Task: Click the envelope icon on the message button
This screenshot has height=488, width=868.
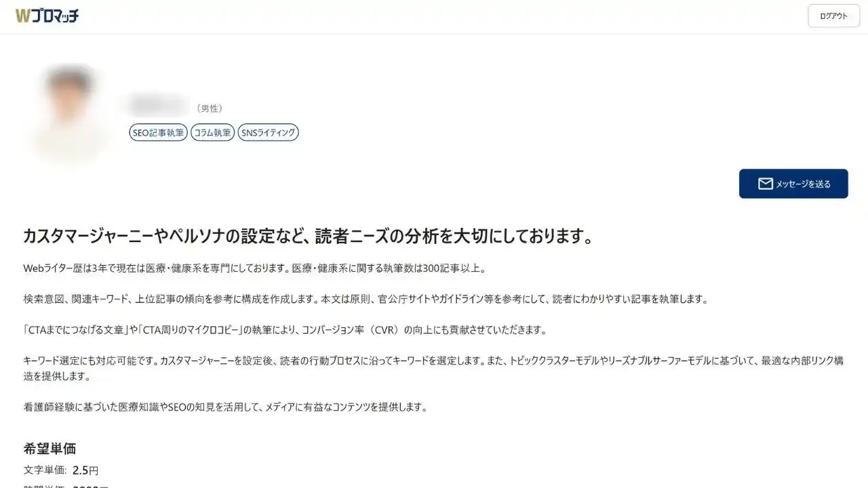Action: click(x=765, y=184)
